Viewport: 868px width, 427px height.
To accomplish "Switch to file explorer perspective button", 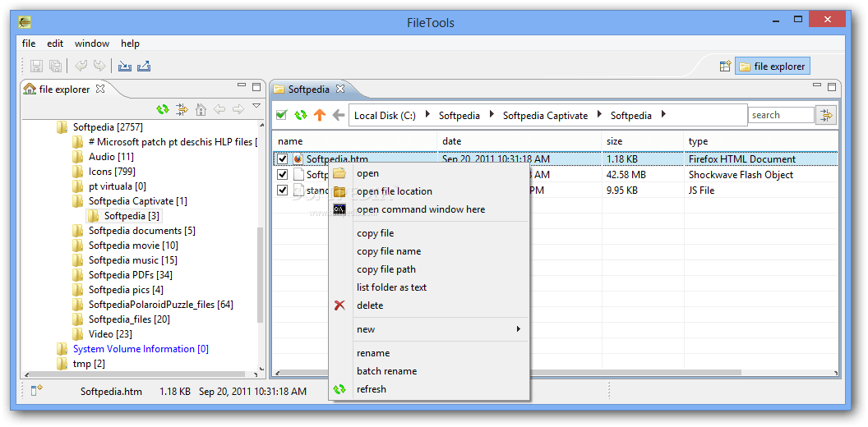I will click(772, 67).
